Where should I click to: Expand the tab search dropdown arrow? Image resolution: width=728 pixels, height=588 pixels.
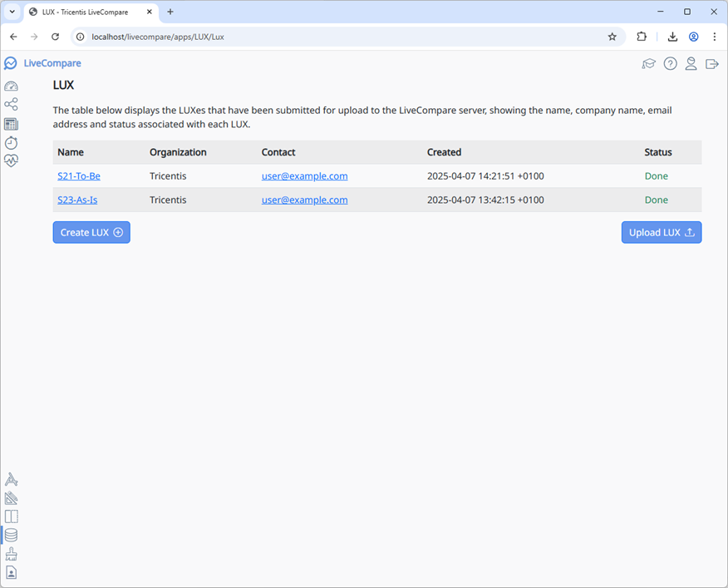click(12, 12)
